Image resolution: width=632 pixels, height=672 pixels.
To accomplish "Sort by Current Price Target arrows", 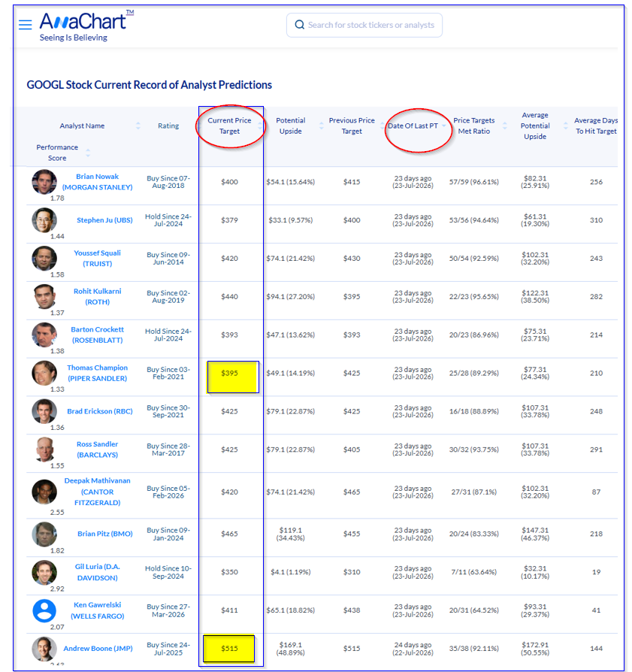I will 260,126.
